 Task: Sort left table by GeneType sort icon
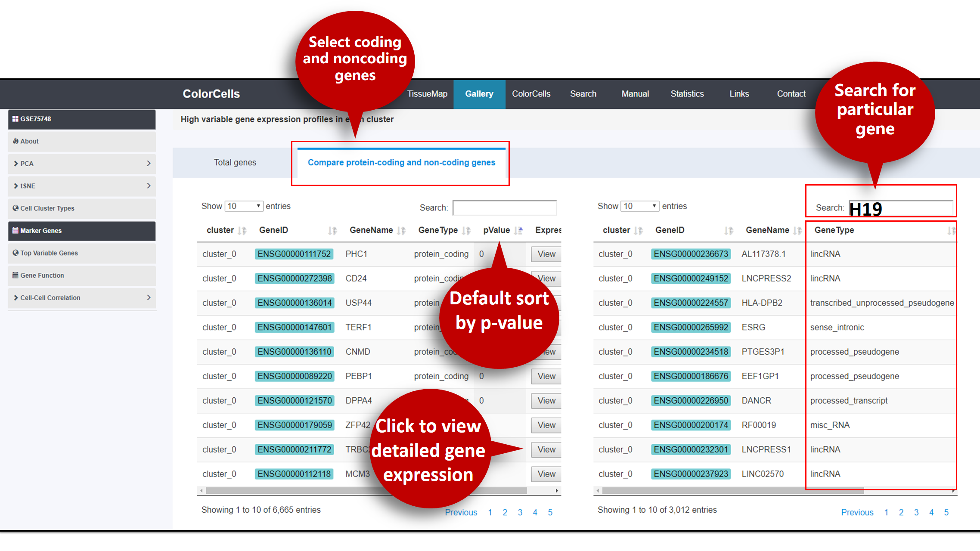[466, 231]
